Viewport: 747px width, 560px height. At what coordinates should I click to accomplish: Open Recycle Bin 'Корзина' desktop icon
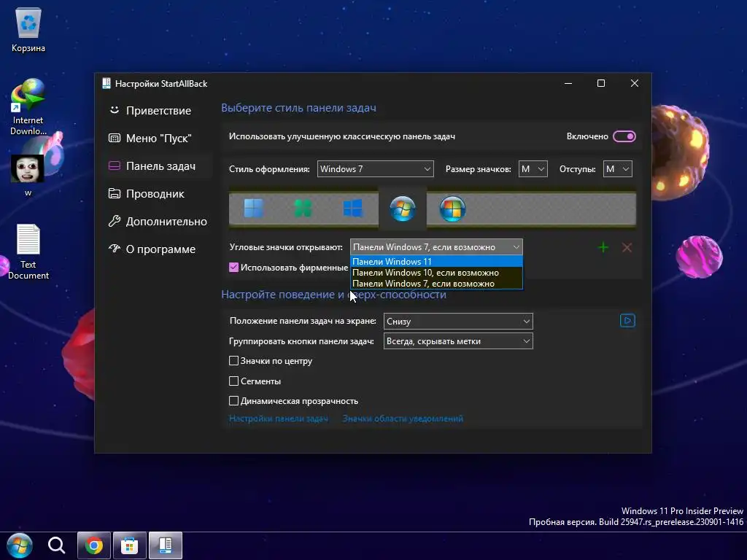click(28, 31)
